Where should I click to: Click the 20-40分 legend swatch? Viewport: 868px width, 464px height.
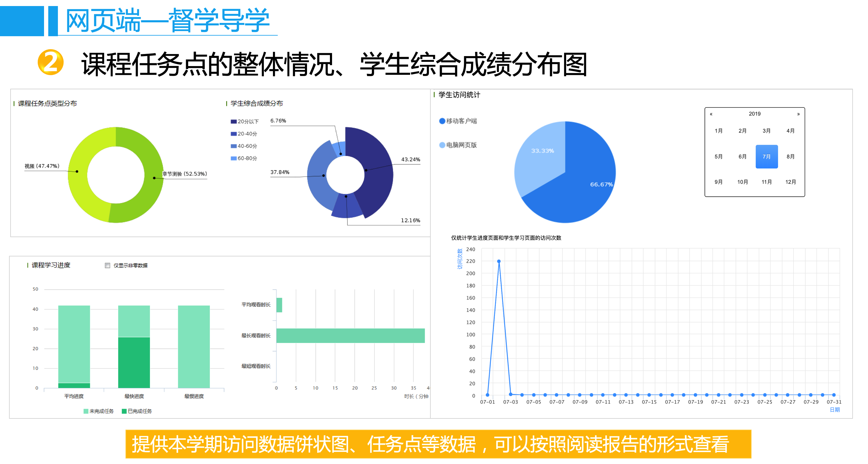coord(233,134)
